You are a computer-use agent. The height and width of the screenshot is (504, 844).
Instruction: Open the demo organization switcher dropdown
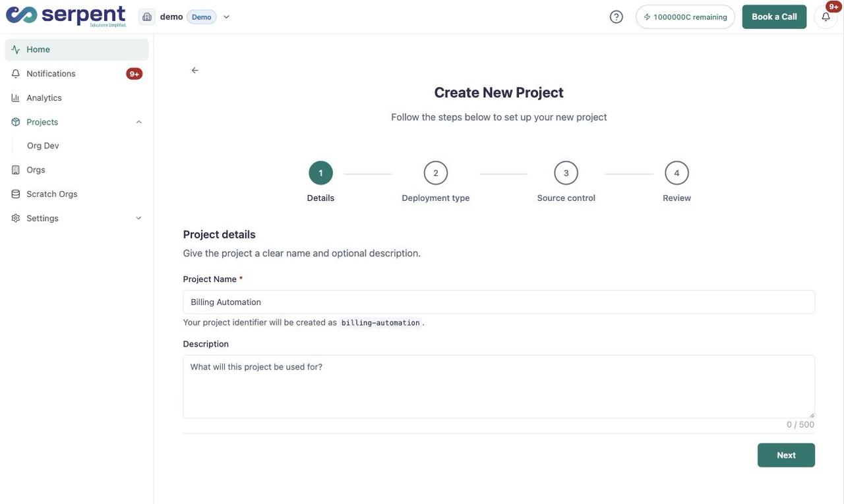point(226,17)
